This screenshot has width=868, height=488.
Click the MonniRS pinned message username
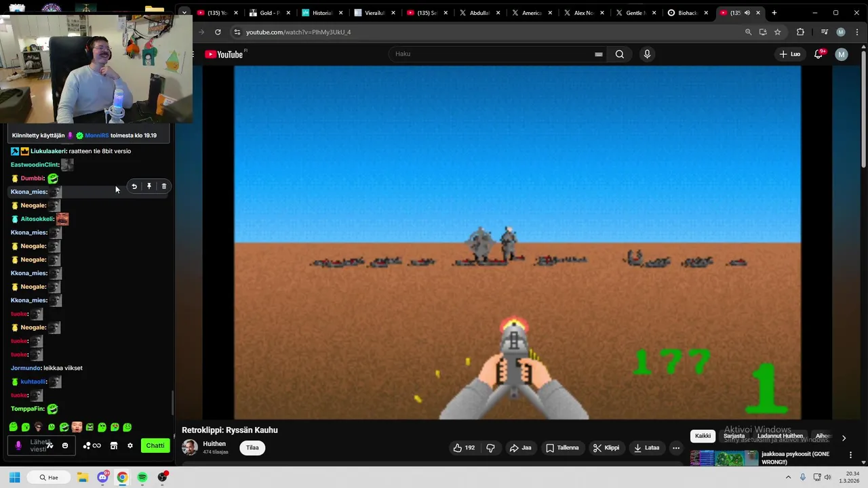96,136
